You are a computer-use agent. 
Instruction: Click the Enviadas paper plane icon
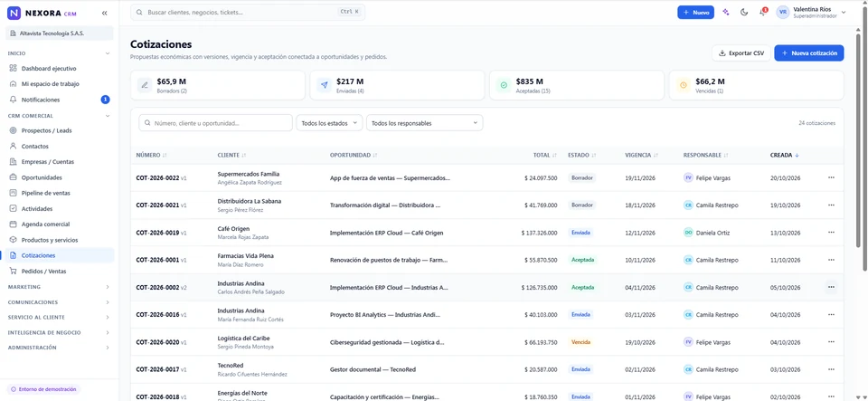324,85
